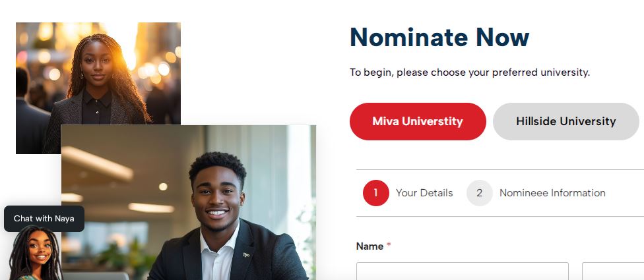Click the choose your preferred university instruction text
Viewport: 644px width, 280px height.
point(469,72)
